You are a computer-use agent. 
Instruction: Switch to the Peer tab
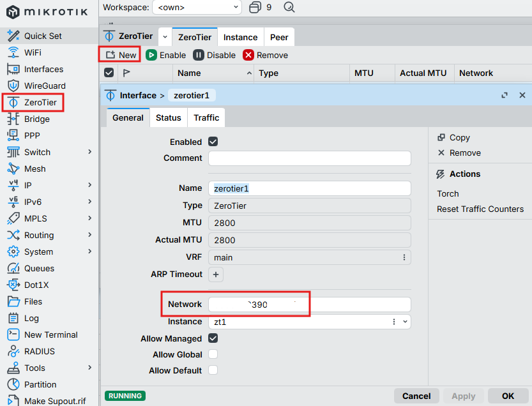[279, 37]
